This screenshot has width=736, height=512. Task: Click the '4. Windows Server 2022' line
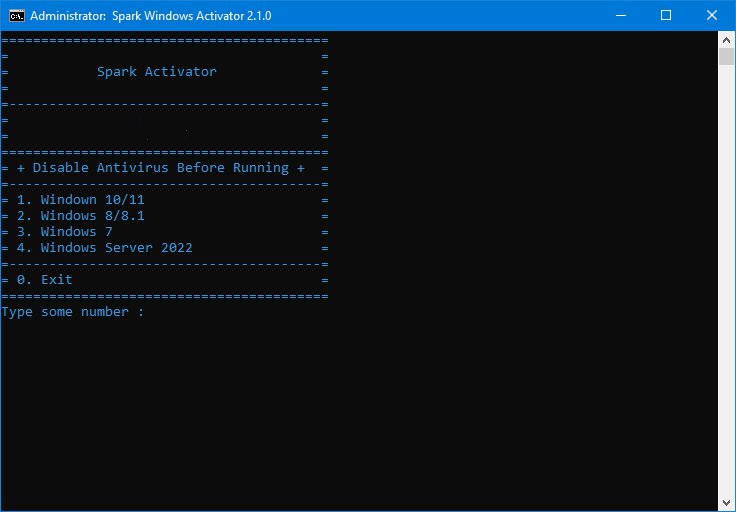pos(105,248)
